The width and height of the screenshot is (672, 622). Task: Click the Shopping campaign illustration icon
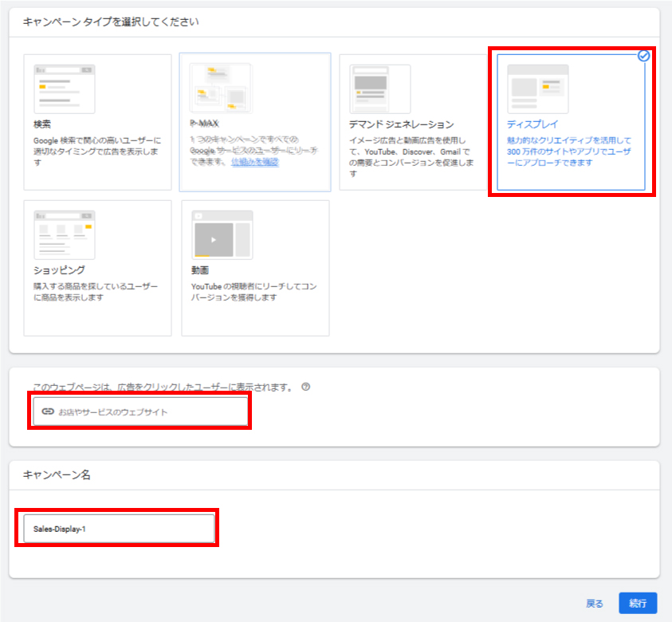[x=64, y=235]
